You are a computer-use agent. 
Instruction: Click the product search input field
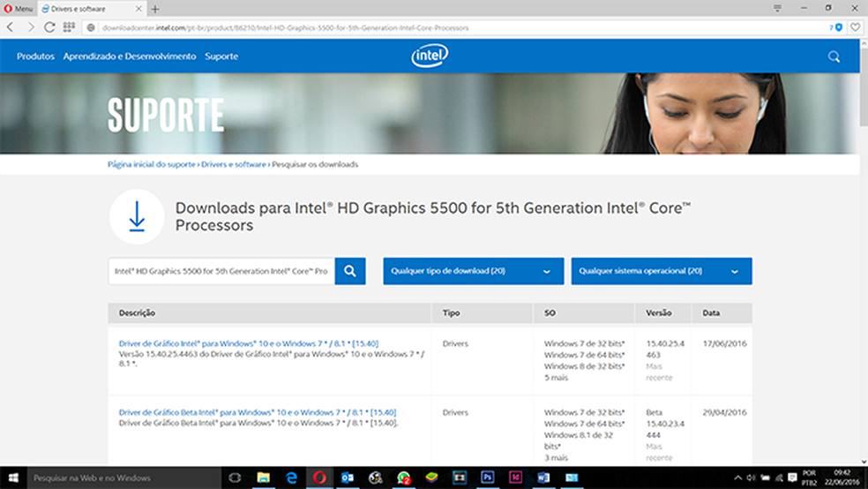click(x=221, y=271)
